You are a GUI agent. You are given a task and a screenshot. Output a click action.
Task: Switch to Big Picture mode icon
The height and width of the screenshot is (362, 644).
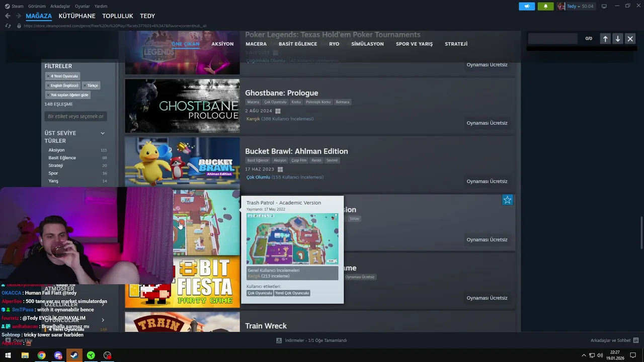(604, 6)
